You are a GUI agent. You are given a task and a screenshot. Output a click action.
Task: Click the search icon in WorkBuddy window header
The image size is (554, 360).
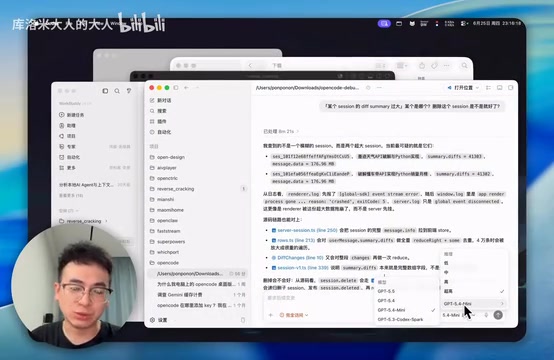(117, 91)
